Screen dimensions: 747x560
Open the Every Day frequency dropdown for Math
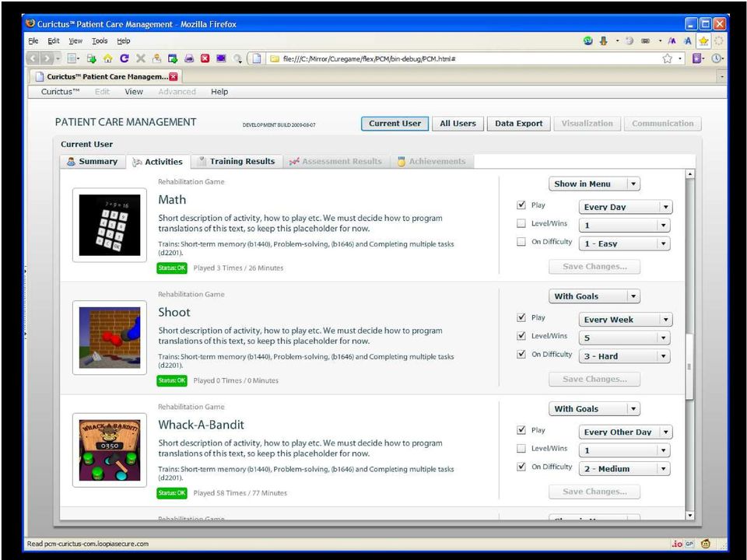click(626, 207)
